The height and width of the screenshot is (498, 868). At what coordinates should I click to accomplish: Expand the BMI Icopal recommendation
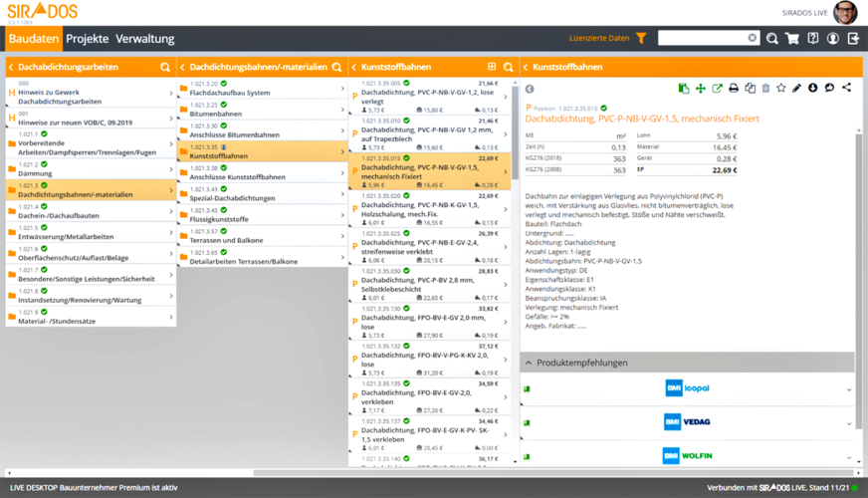849,389
